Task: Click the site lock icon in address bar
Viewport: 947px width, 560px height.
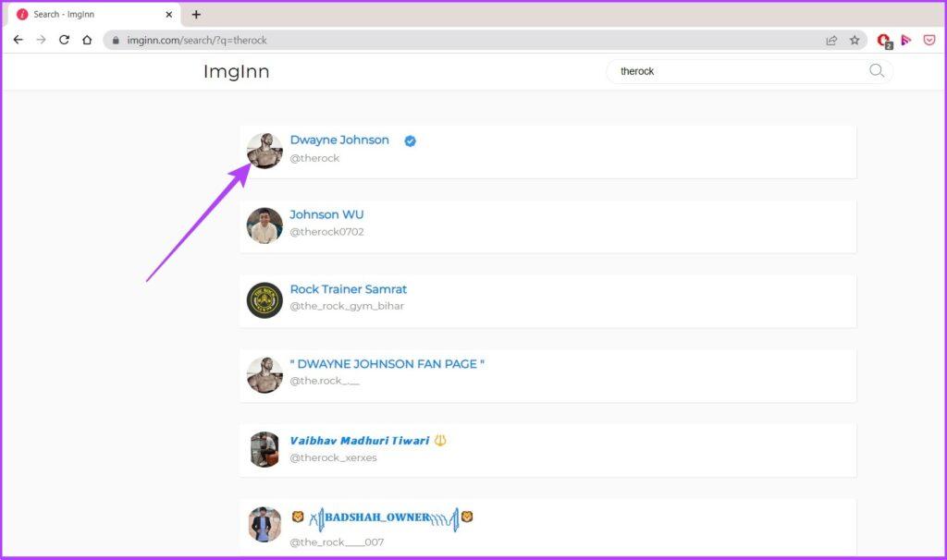Action: coord(116,41)
